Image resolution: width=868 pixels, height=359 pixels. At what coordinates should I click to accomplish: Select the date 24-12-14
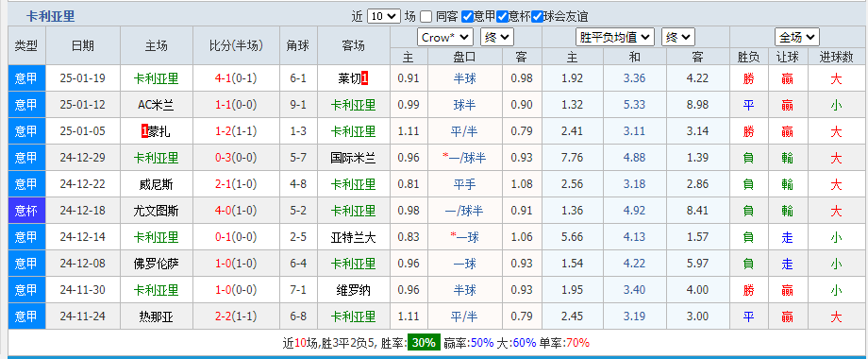click(x=82, y=237)
